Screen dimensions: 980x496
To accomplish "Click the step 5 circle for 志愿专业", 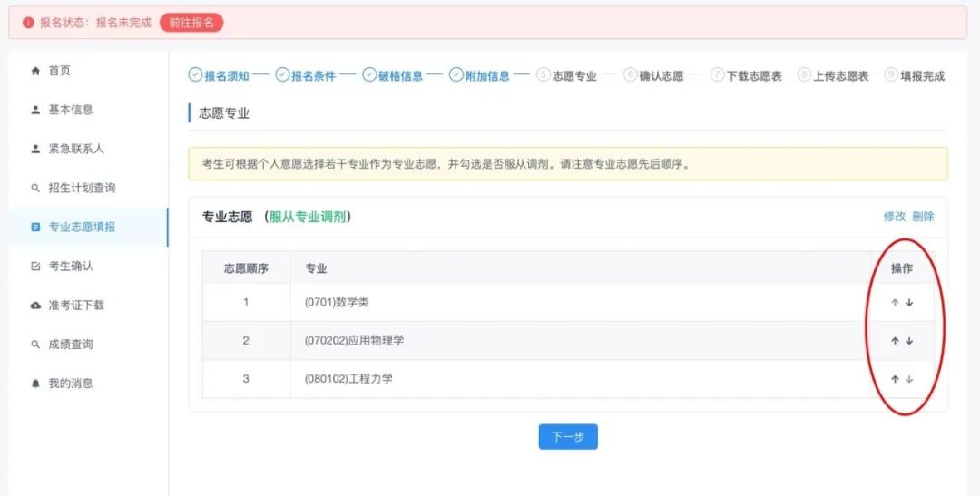I will [544, 75].
